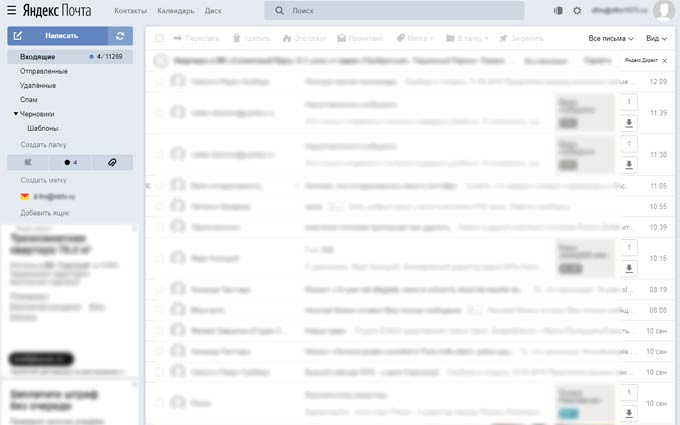Click the themes icon beside settings gear
This screenshot has height=425, width=680.
point(558,10)
